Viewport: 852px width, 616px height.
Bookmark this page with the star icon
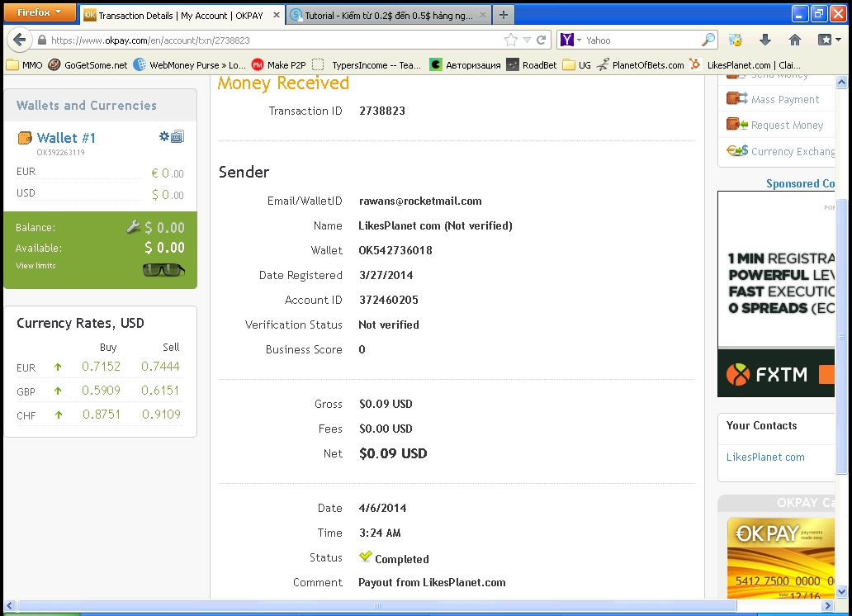(x=511, y=40)
